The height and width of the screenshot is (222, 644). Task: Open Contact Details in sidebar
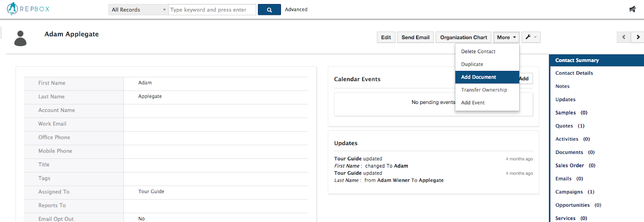[x=574, y=73]
